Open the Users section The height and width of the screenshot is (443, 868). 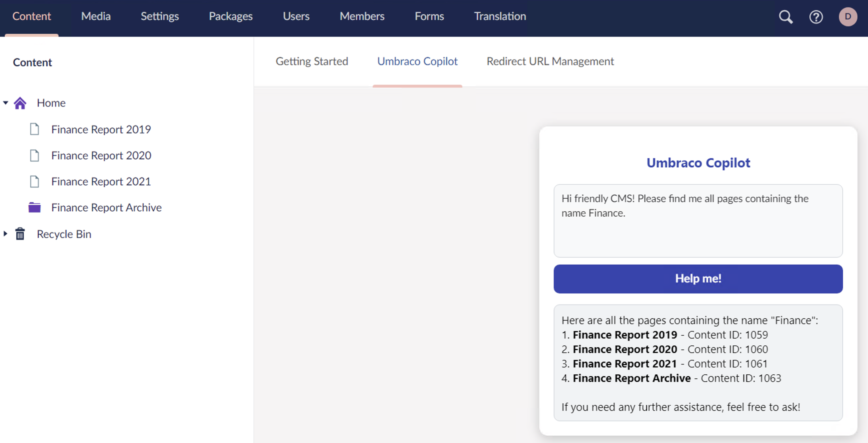point(296,16)
